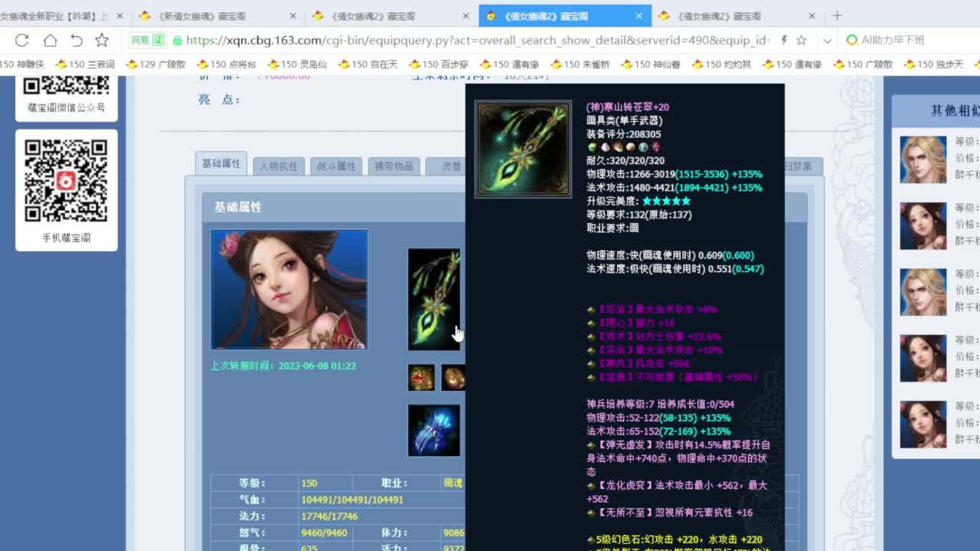Open bookmark 150 百步穿
Viewport: 980px width, 551px height.
(438, 64)
